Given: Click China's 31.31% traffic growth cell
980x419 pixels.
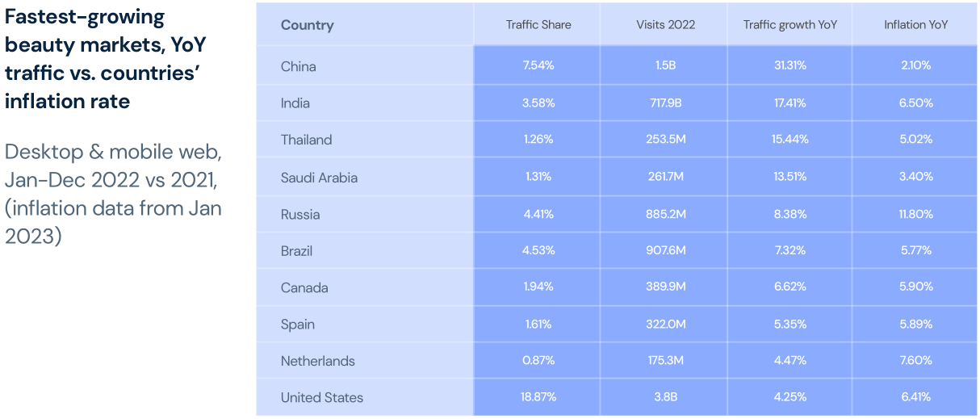Looking at the screenshot, I should click(789, 66).
